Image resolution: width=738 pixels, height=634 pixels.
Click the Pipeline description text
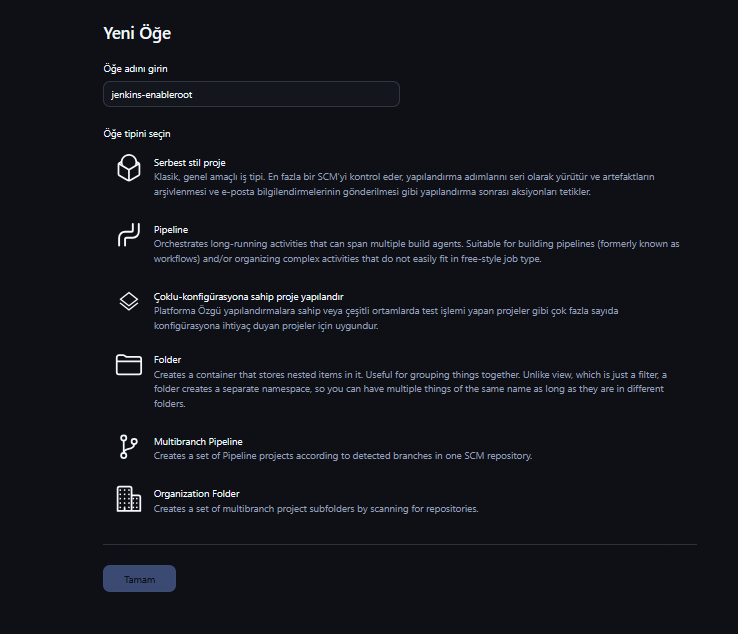[x=415, y=250]
